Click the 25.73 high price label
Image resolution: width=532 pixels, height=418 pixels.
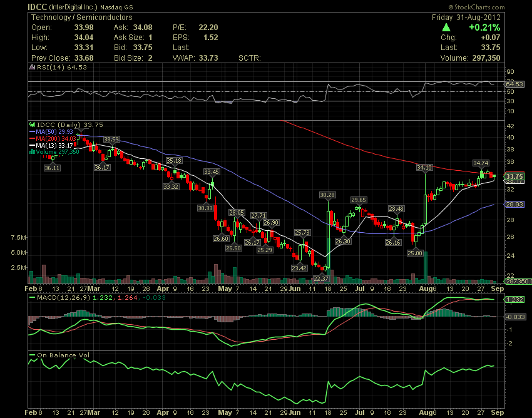pyautogui.click(x=302, y=232)
